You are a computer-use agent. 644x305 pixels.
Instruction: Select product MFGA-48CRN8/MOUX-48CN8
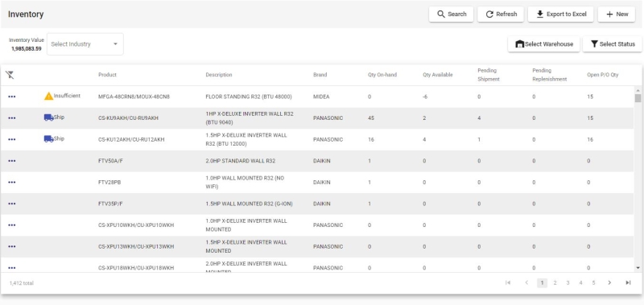point(134,97)
